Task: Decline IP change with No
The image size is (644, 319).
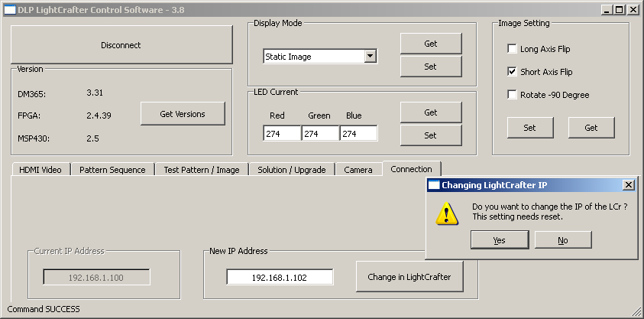Action: (x=563, y=240)
